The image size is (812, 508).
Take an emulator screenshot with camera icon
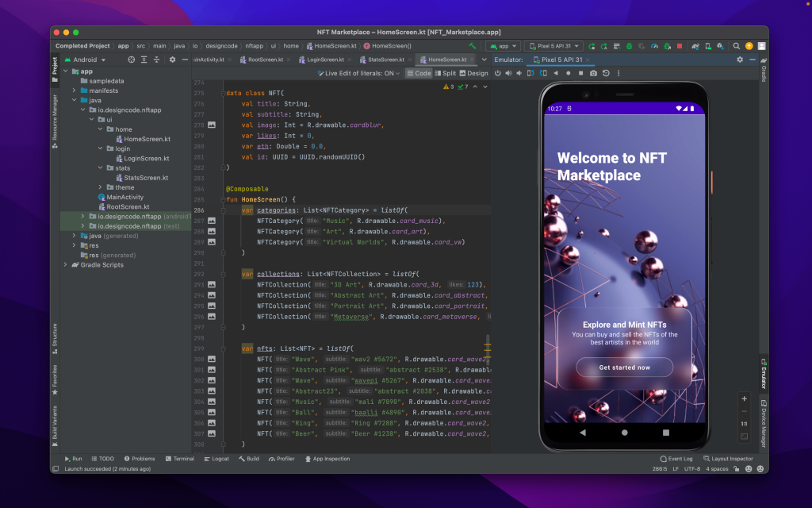point(592,73)
